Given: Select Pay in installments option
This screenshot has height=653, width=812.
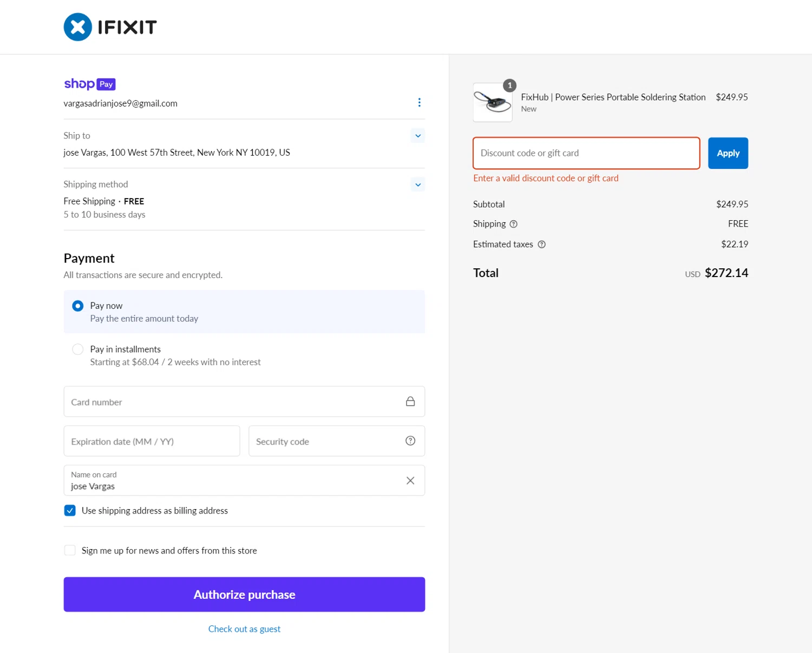Looking at the screenshot, I should (78, 349).
